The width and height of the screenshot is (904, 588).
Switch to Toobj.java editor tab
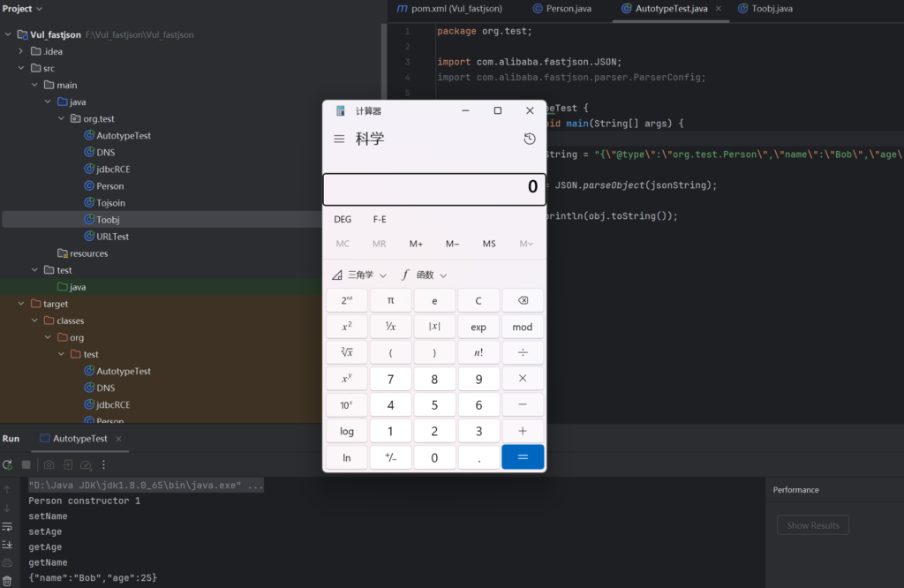tap(765, 9)
